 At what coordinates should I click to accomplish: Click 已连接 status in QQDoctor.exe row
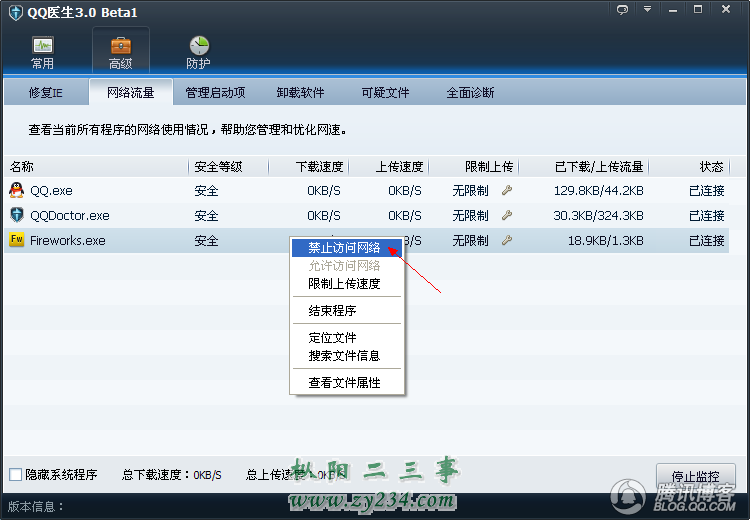click(x=707, y=216)
